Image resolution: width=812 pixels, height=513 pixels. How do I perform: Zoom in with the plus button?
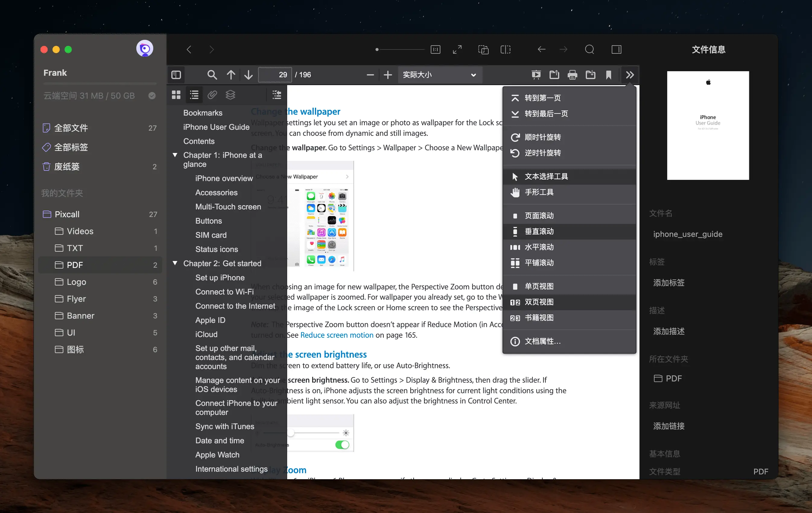coord(388,75)
